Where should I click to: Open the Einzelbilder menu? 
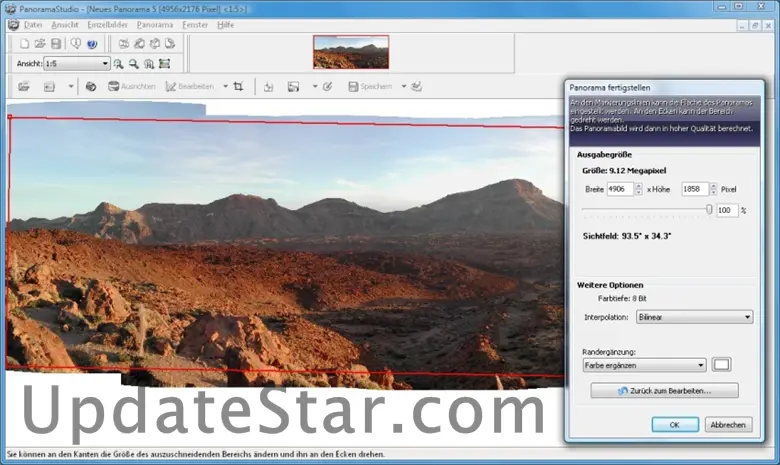tap(107, 25)
